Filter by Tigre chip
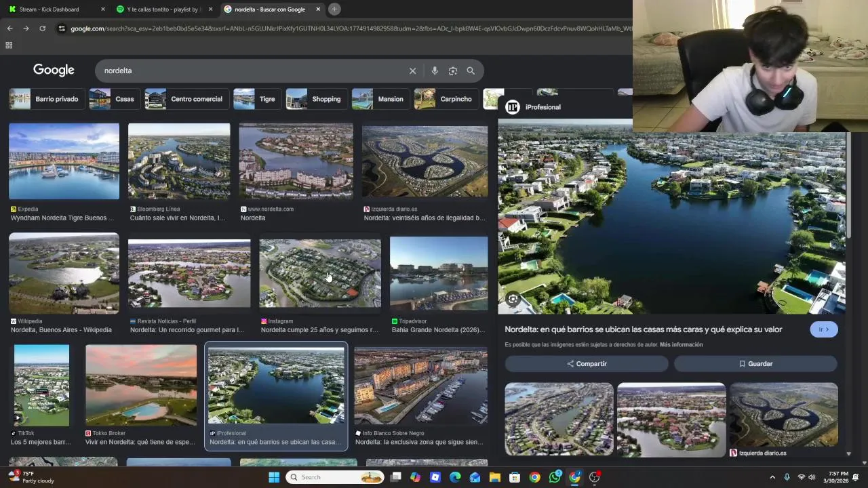 (257, 99)
